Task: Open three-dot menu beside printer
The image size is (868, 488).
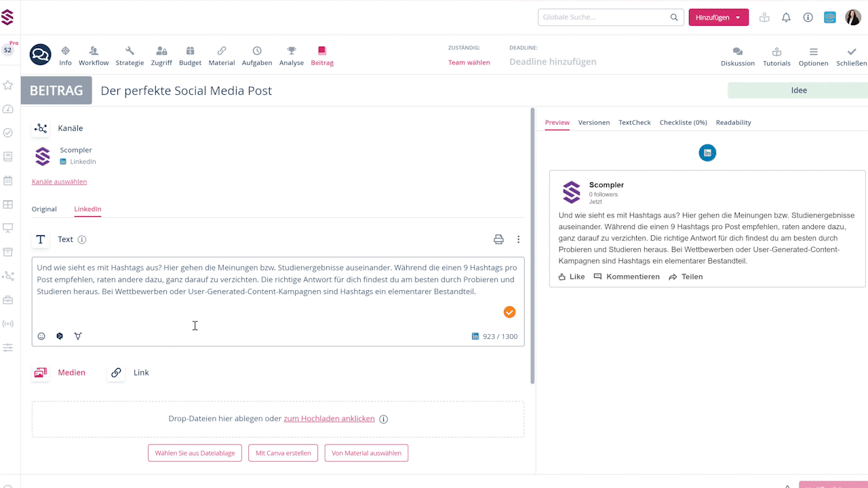Action: click(x=518, y=239)
